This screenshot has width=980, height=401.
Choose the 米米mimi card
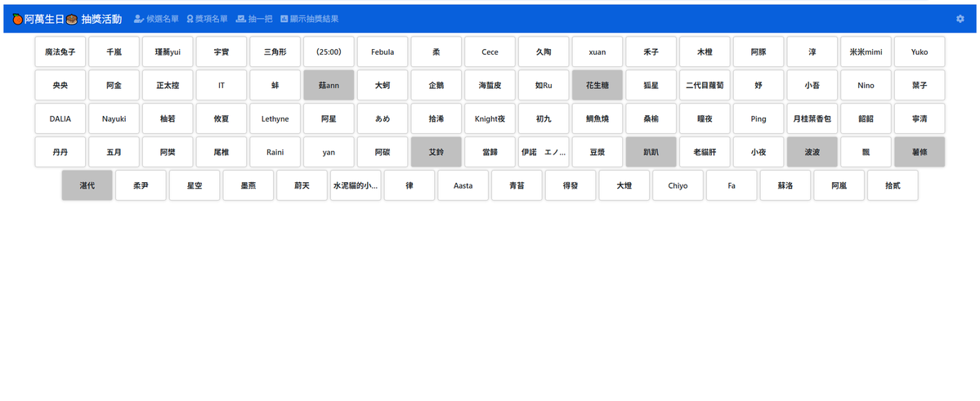[866, 51]
